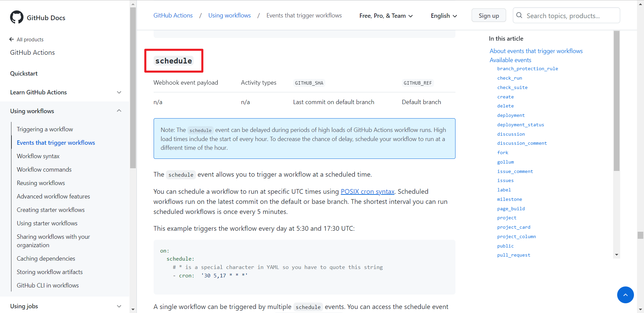Jump to deployment event

511,115
